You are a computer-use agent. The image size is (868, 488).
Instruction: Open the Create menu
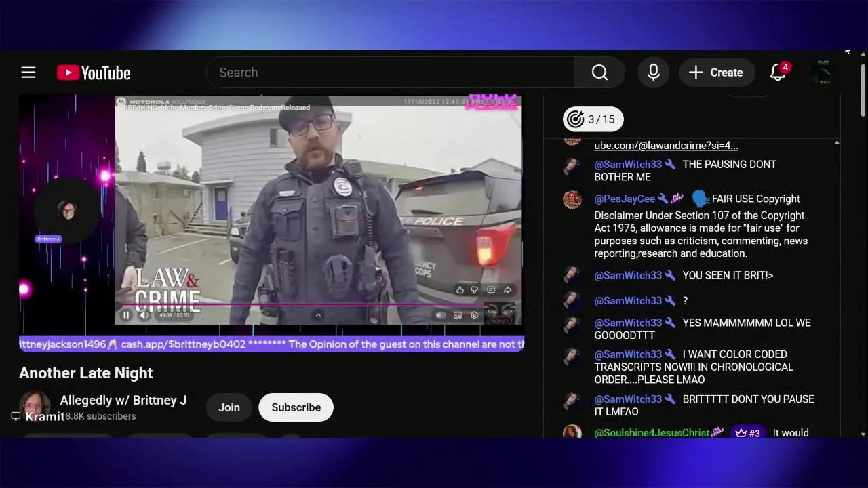click(716, 73)
